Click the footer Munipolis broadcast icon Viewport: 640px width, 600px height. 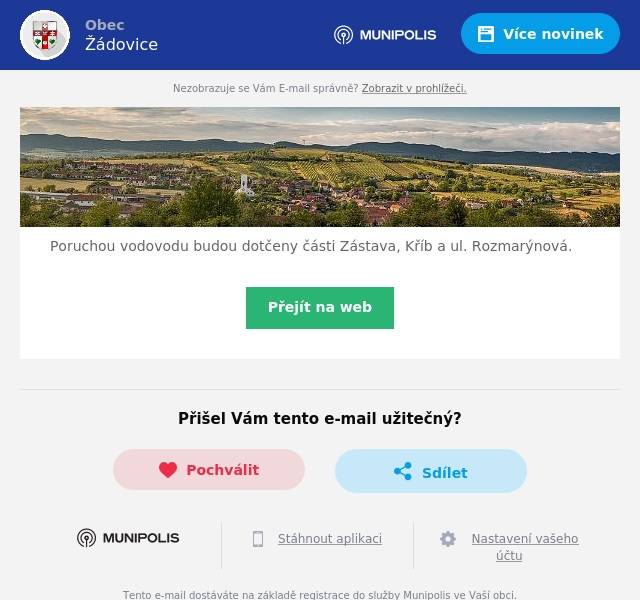(87, 538)
